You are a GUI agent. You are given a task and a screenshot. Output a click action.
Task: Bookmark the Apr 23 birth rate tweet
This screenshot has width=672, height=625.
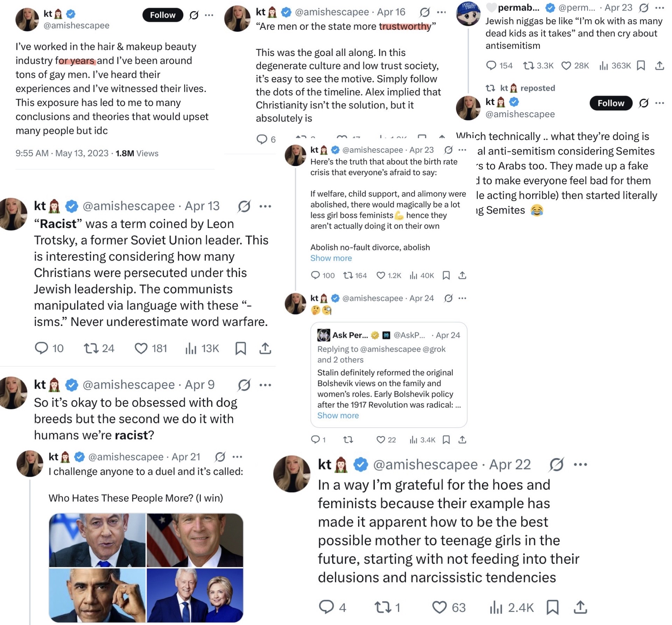(446, 276)
